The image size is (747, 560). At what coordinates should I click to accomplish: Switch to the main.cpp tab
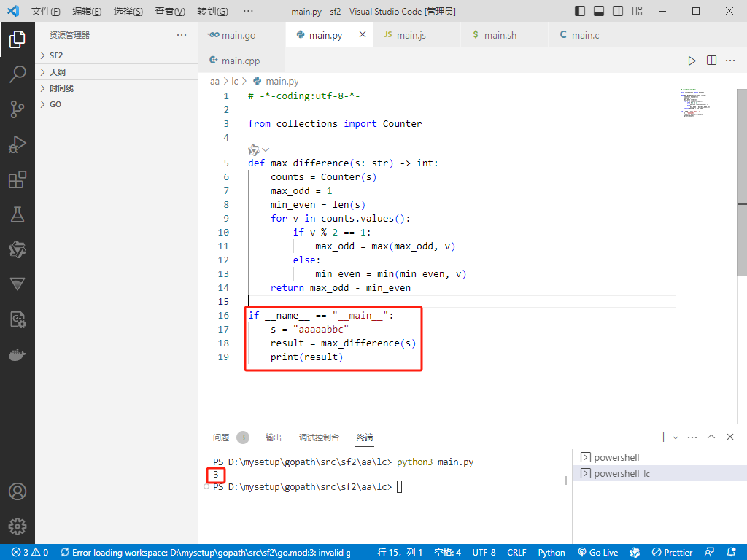(241, 61)
